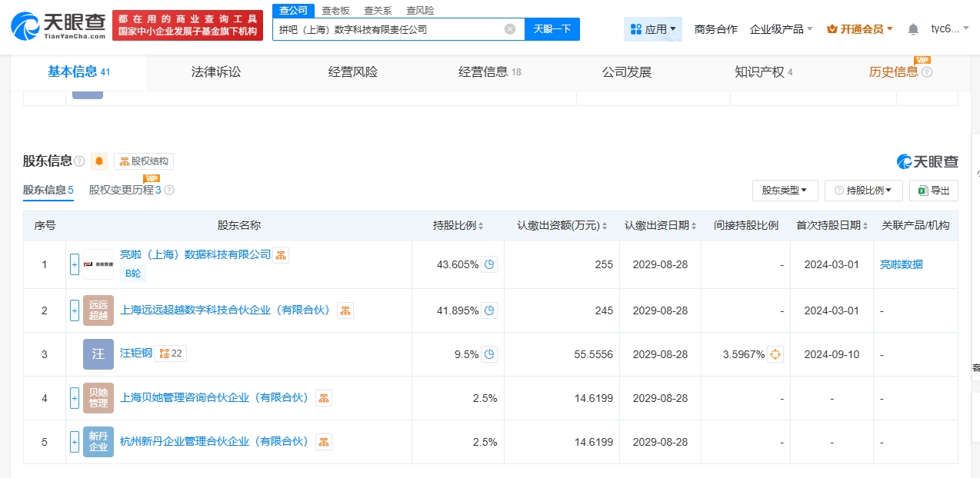This screenshot has width=980, height=478.
Task: Sort by 持股比例 column arrows
Action: click(x=481, y=226)
